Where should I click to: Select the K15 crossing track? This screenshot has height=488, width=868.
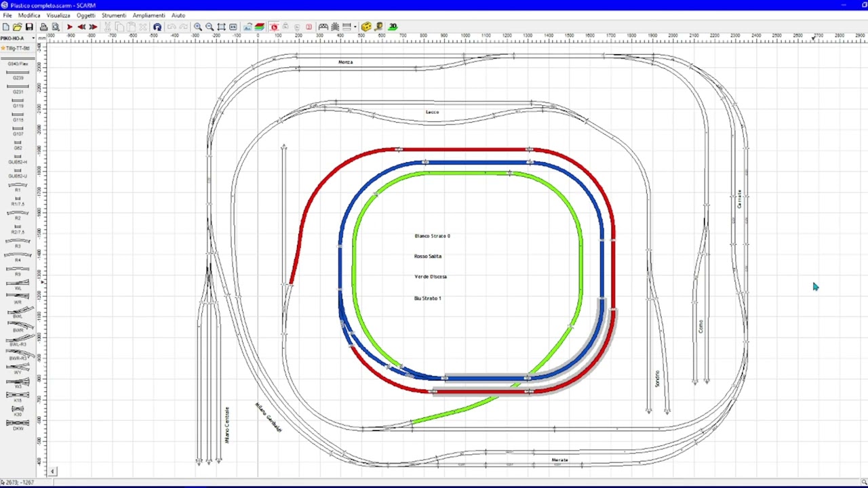pyautogui.click(x=18, y=397)
